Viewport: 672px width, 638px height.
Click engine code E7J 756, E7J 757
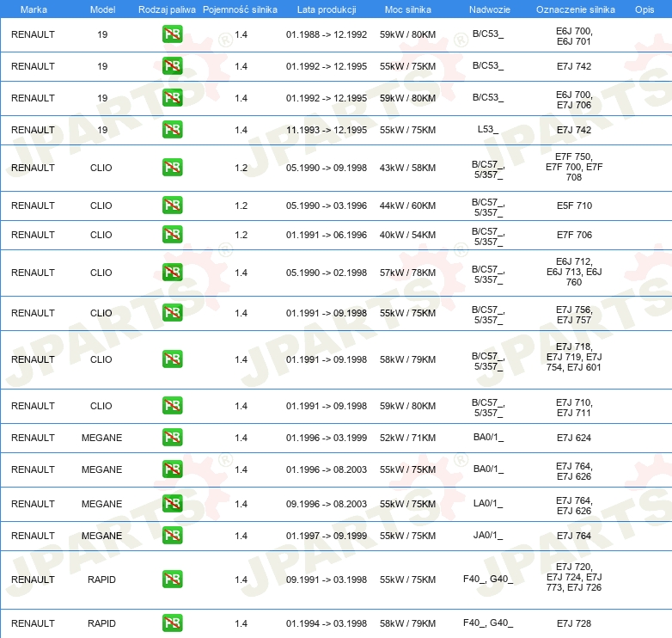coord(574,315)
